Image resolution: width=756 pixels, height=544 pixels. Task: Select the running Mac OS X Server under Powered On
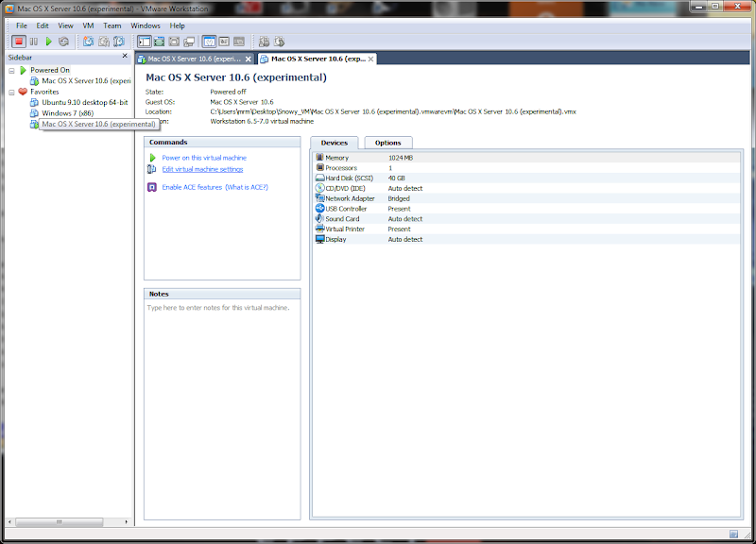point(86,81)
